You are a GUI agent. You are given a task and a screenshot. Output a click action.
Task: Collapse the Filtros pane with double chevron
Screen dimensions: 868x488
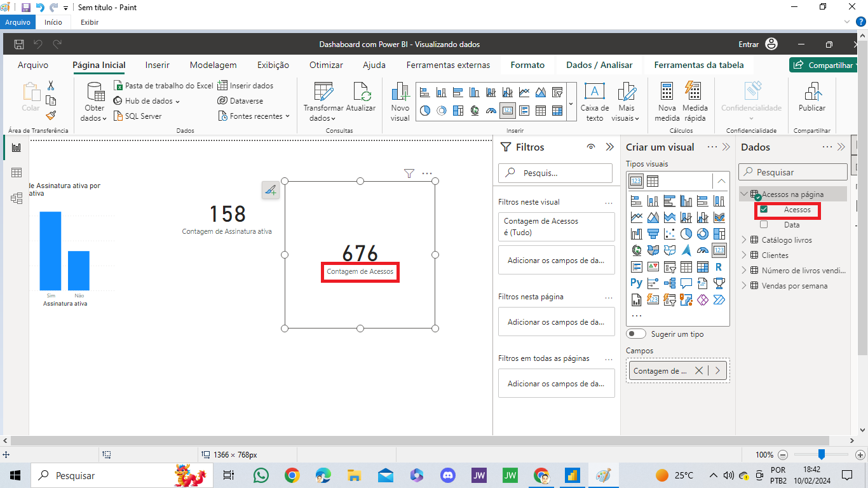(x=609, y=147)
